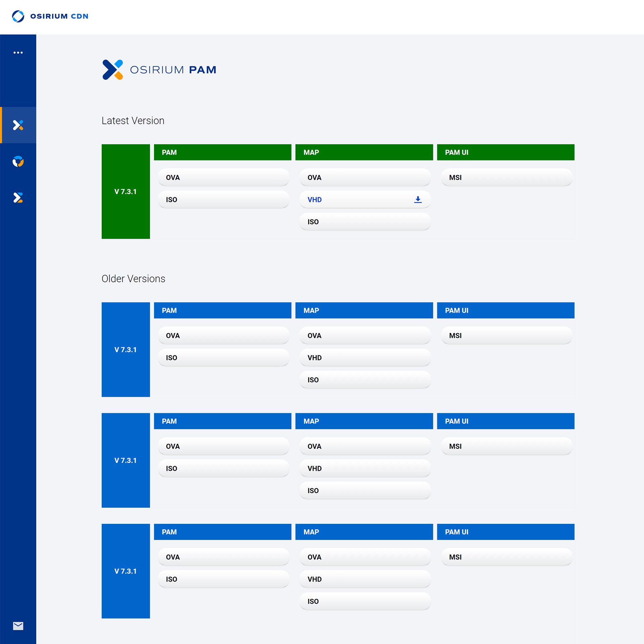Viewport: 644px width, 644px height.
Task: Select the circular blue-orange product sidebar icon
Action: point(18,161)
